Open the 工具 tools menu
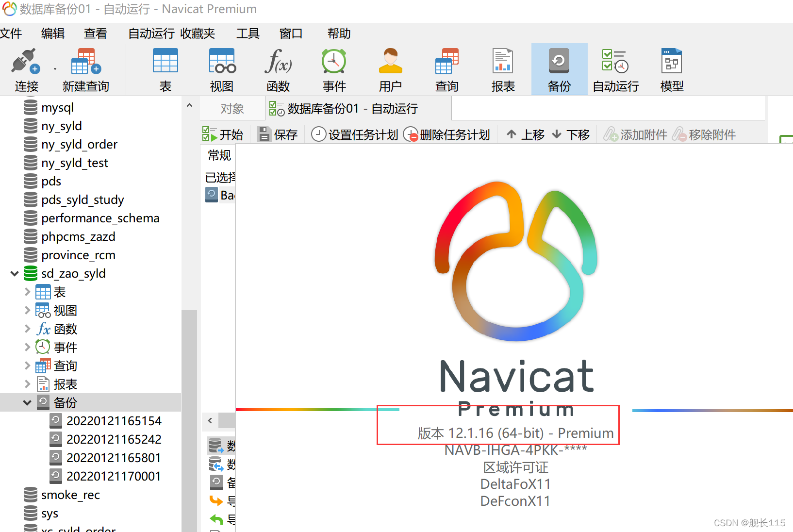Image resolution: width=793 pixels, height=532 pixels. point(248,33)
